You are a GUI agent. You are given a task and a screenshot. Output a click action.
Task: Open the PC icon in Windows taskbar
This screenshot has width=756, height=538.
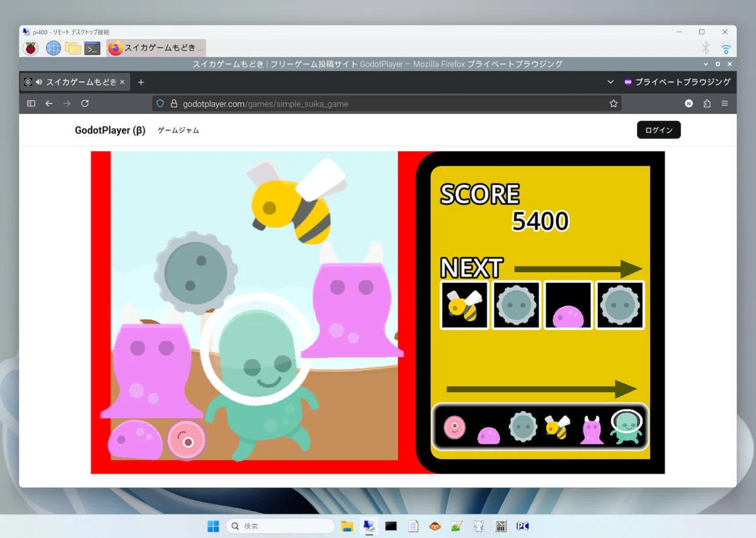pyautogui.click(x=522, y=525)
